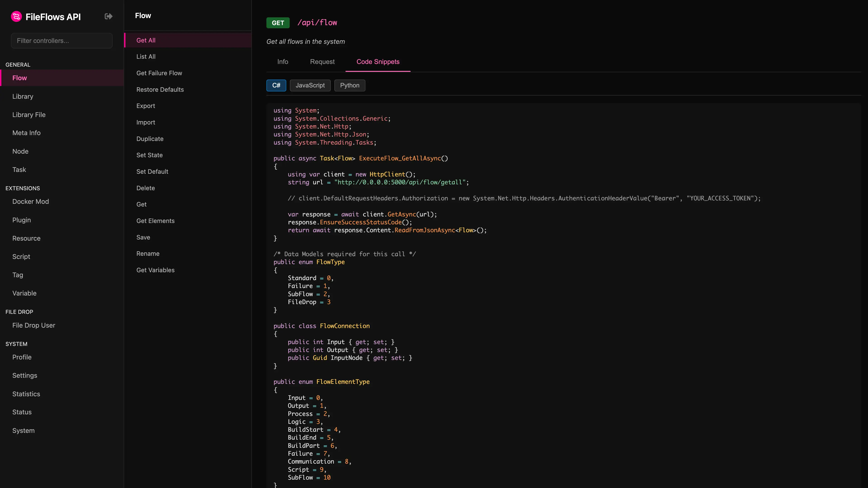Select the Get endpoint
The width and height of the screenshot is (868, 488).
(x=188, y=204)
